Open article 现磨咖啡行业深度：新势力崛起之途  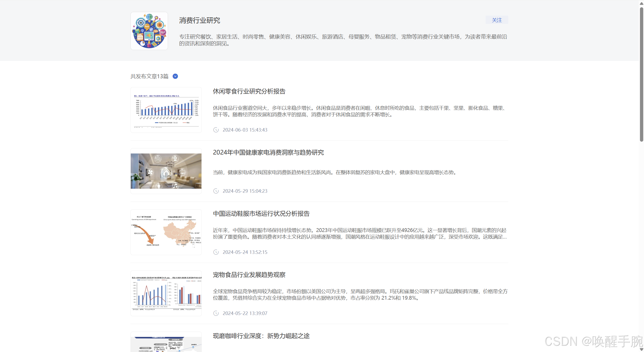click(261, 336)
